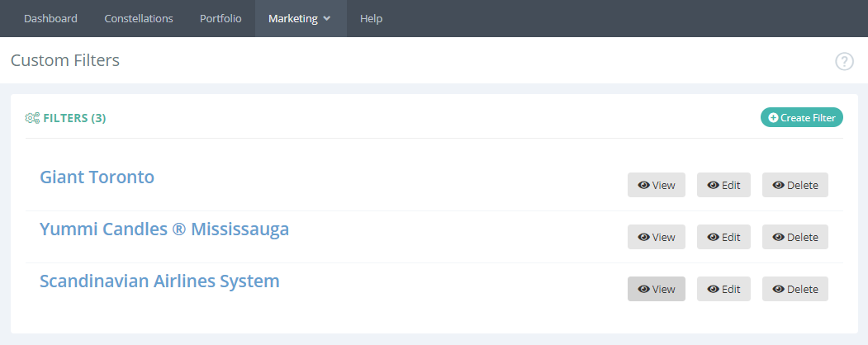The image size is (868, 345).
Task: Click the eye icon on Giant Toronto Edit
Action: pyautogui.click(x=713, y=185)
